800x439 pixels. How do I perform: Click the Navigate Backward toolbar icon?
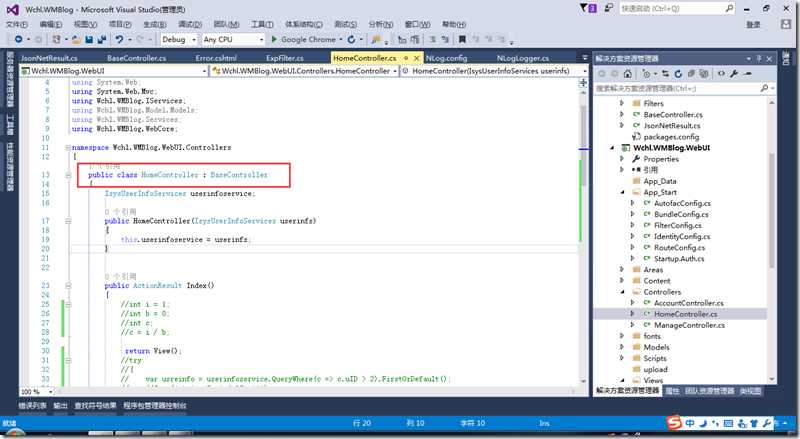coord(18,39)
